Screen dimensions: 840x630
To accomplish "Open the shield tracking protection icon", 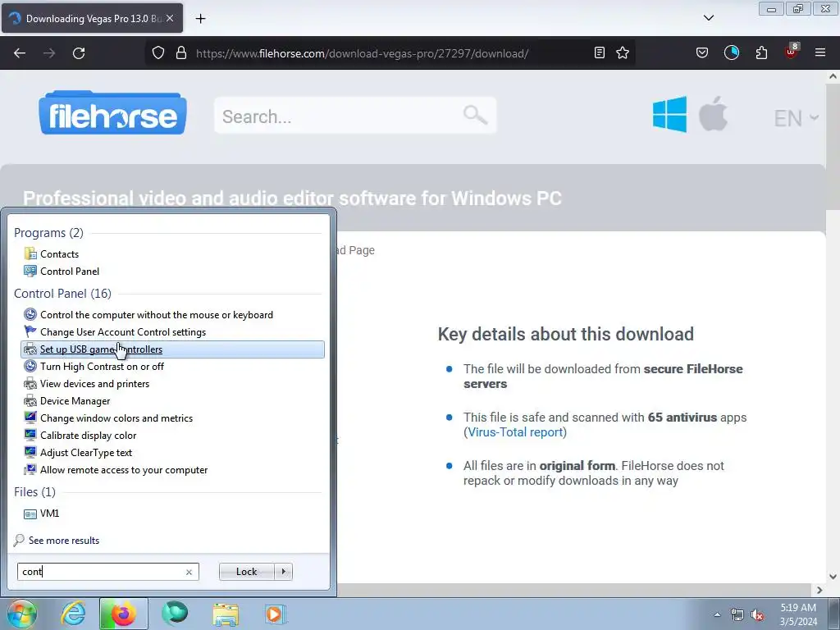I will coord(158,53).
